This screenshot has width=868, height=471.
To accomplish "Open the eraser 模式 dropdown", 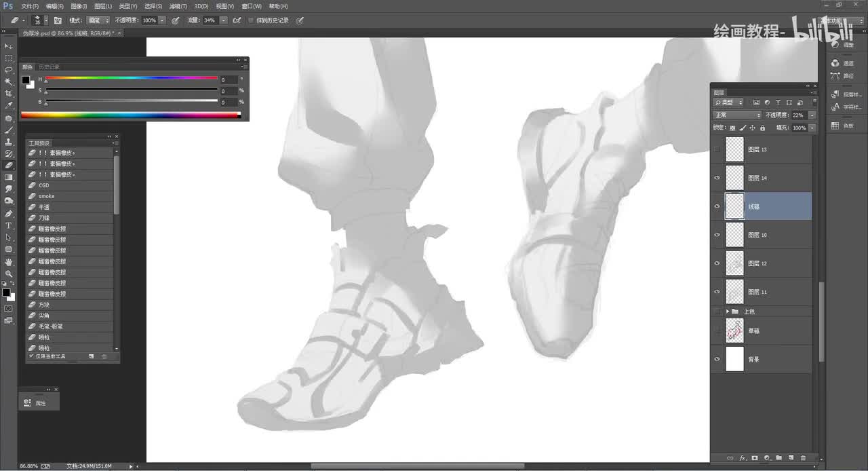I will point(98,20).
